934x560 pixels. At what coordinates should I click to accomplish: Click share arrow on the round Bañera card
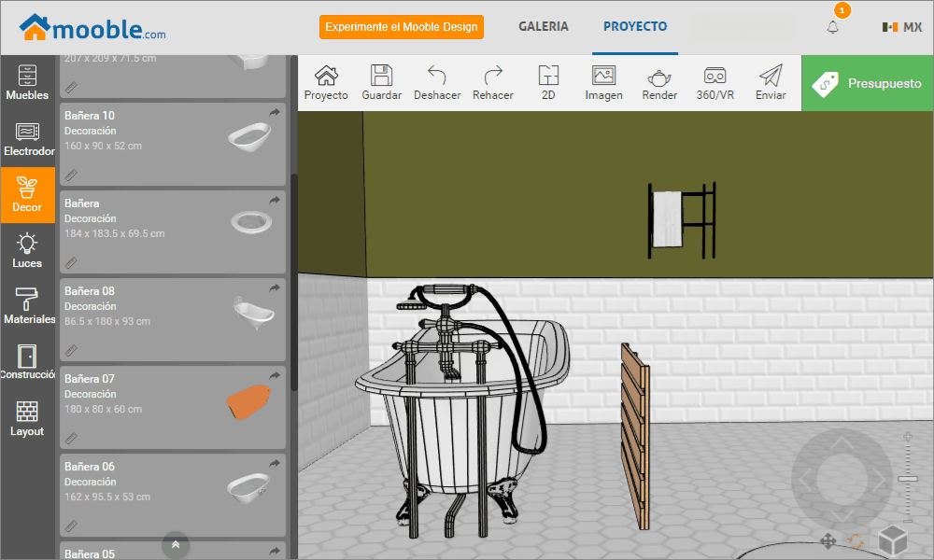[x=274, y=201]
